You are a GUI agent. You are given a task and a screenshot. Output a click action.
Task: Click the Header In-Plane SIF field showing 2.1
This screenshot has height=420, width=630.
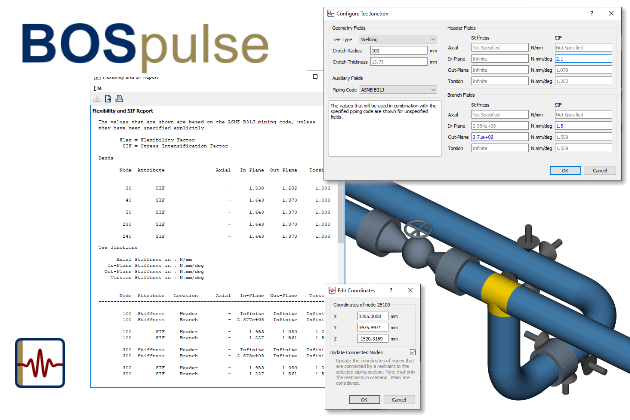(583, 59)
